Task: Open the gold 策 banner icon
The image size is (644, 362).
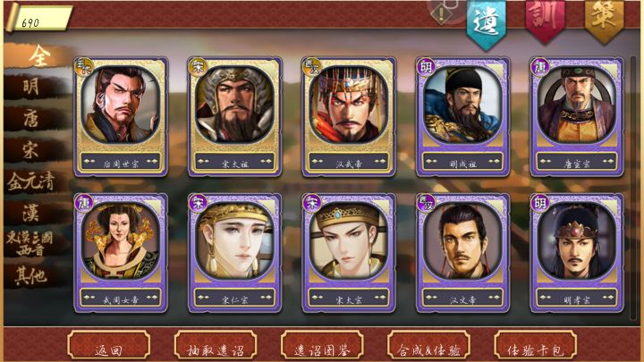Action: [x=604, y=21]
